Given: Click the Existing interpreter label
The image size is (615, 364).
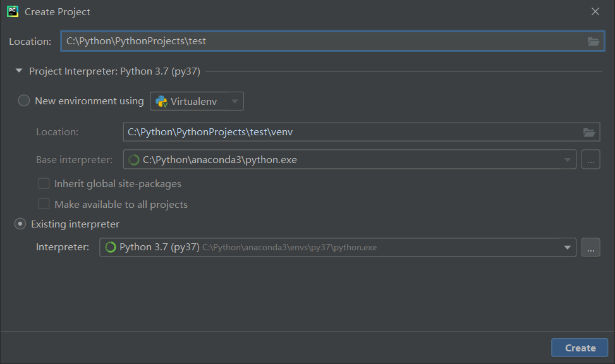Looking at the screenshot, I should tap(75, 224).
